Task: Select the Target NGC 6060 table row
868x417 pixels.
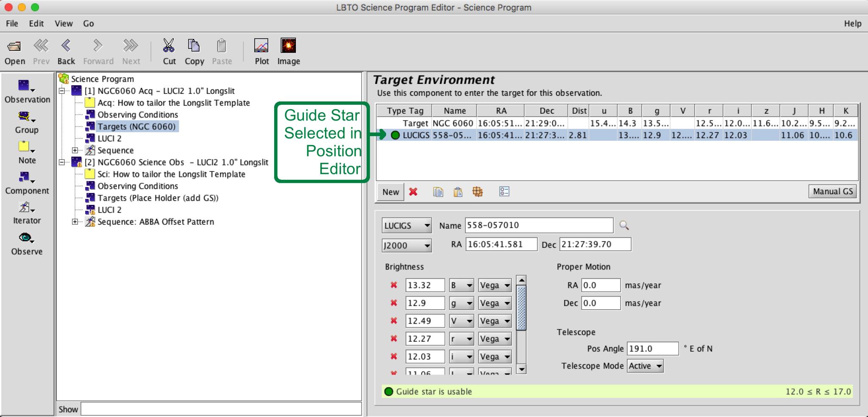Action: pos(617,123)
